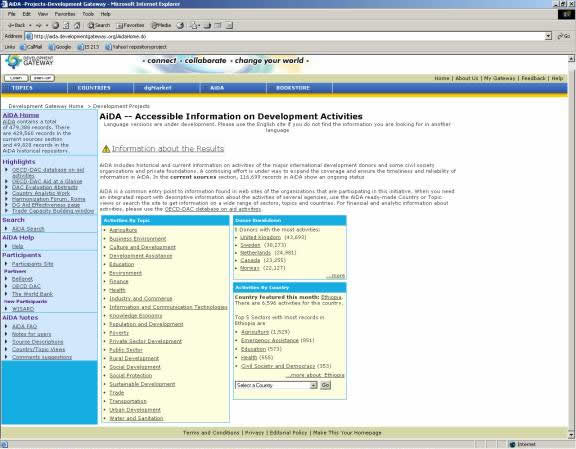
Task: Expand the Forward button history dropdown arrow
Action: click(47, 25)
